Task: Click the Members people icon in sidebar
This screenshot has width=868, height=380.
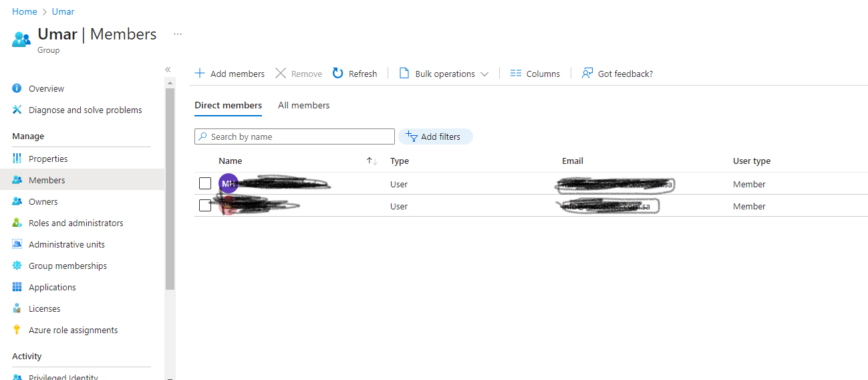Action: [x=17, y=180]
